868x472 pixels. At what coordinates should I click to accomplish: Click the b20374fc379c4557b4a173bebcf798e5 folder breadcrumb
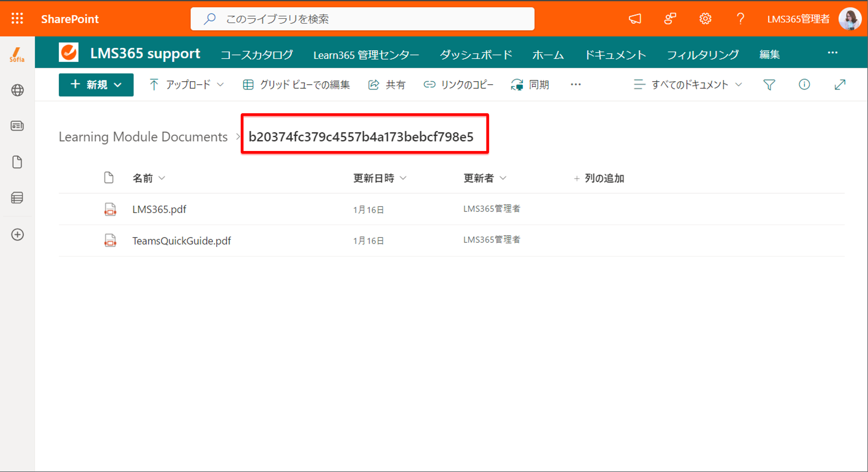point(361,137)
